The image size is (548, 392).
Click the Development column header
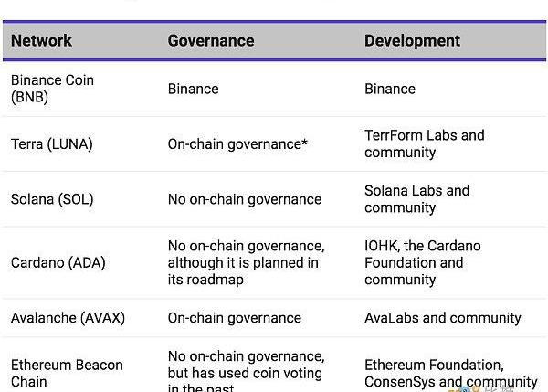412,41
